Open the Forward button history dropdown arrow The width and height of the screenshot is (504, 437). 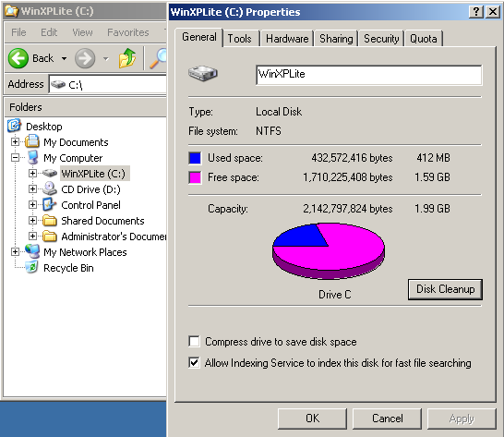click(106, 58)
